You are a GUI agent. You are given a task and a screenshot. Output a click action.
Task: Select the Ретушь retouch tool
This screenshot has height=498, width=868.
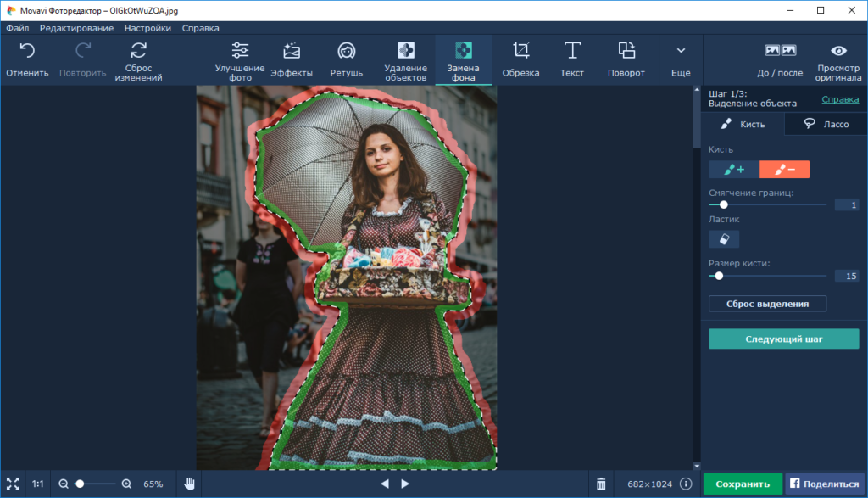(346, 51)
